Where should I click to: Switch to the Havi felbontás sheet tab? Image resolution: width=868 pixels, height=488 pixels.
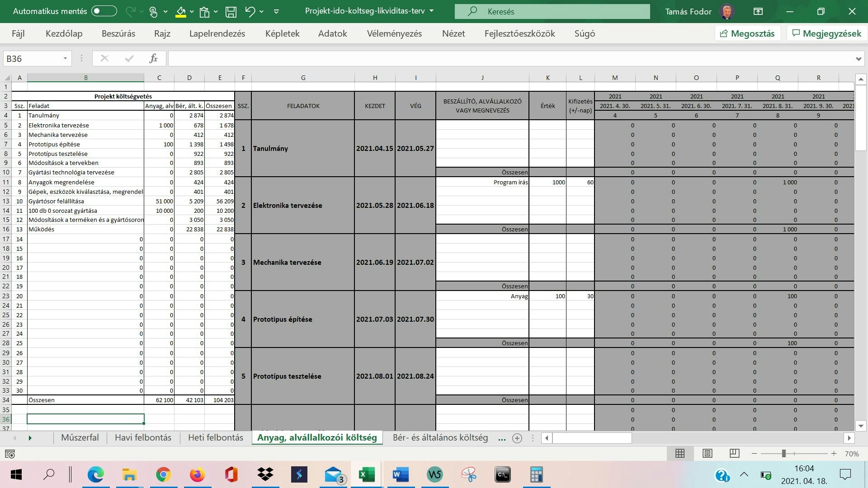click(x=143, y=437)
